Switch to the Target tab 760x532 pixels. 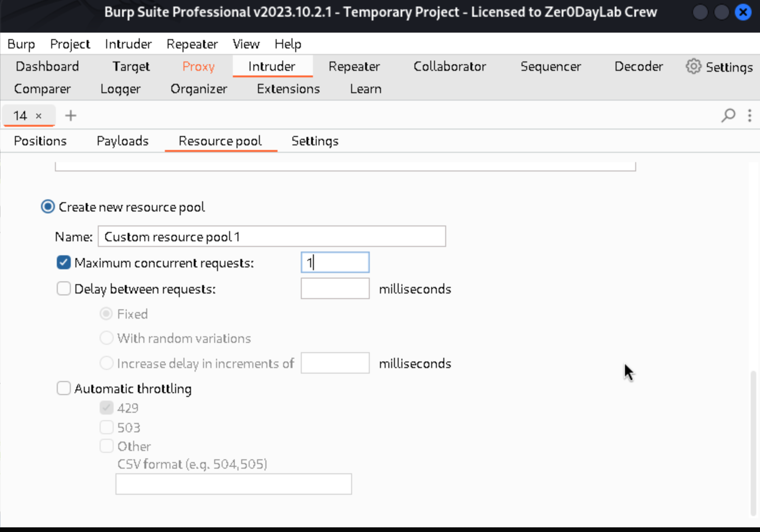click(x=131, y=66)
